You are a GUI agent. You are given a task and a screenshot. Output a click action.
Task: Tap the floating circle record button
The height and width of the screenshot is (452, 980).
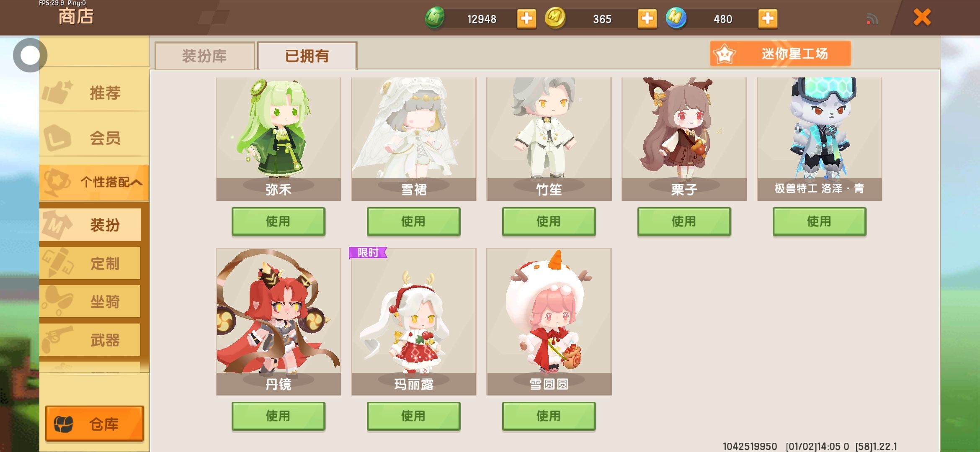pyautogui.click(x=30, y=55)
